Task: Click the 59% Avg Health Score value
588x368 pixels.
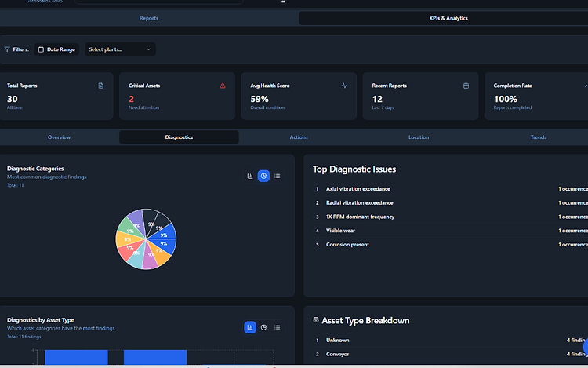Action: 260,99
